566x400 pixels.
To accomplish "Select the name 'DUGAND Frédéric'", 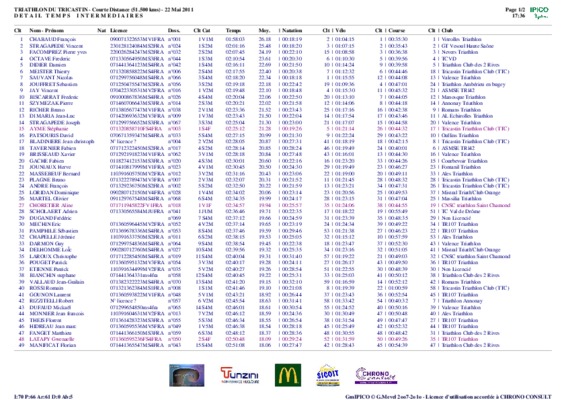I will pyautogui.click(x=50, y=218).
